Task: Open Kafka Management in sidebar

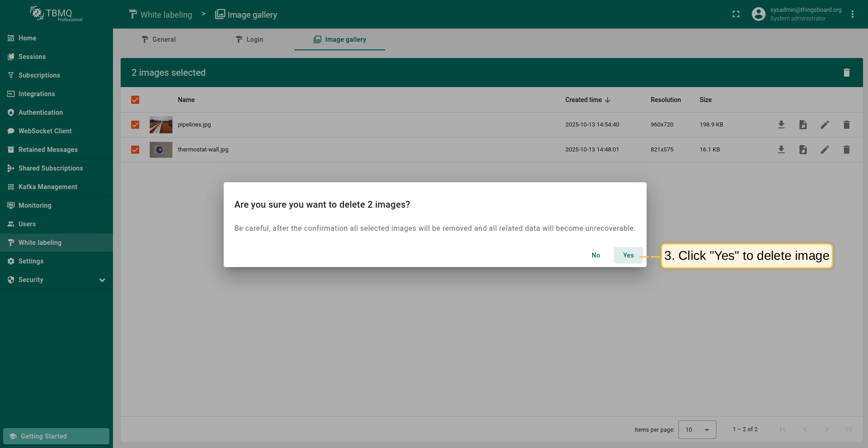Action: (48, 187)
